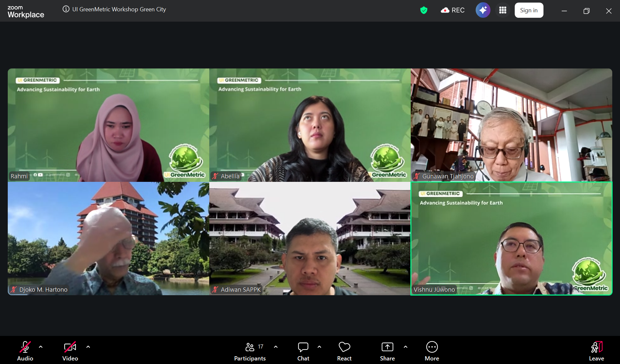The width and height of the screenshot is (620, 364).
Task: Expand the Share options chevron
Action: tap(406, 347)
